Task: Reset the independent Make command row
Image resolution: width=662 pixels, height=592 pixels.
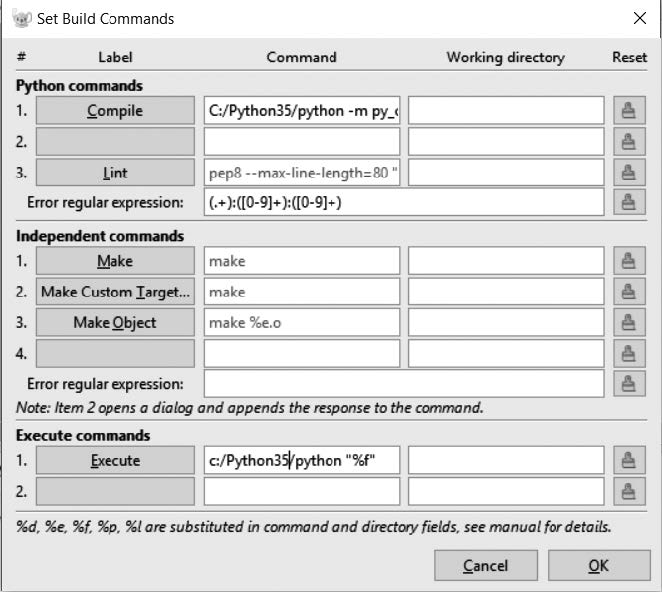Action: point(629,261)
